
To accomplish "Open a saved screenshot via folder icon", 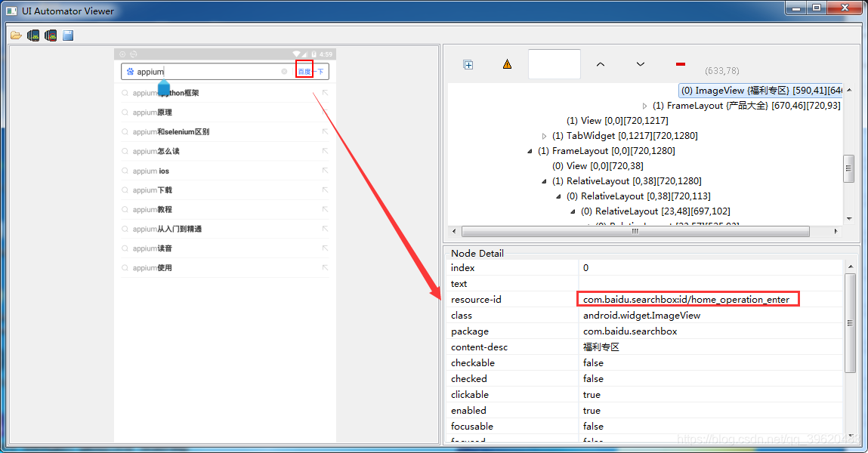I will click(16, 36).
